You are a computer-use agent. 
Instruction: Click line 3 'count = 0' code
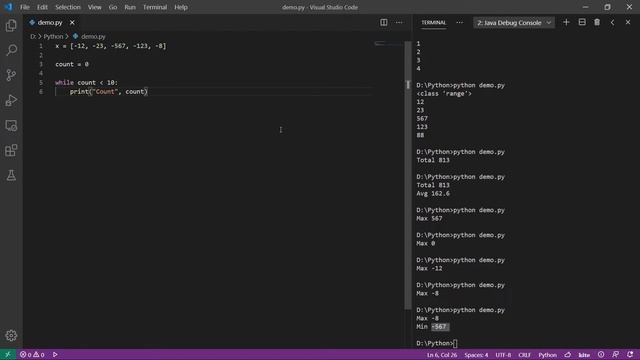click(72, 64)
